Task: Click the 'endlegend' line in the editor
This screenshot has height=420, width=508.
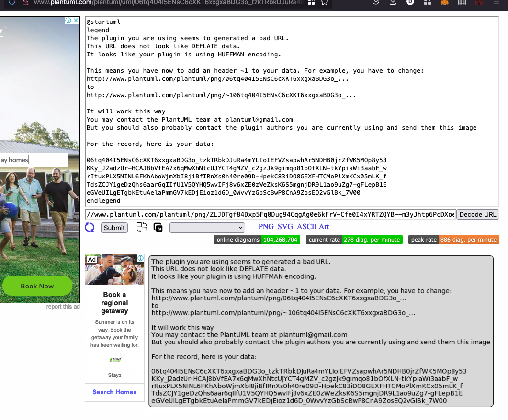Action: click(103, 201)
